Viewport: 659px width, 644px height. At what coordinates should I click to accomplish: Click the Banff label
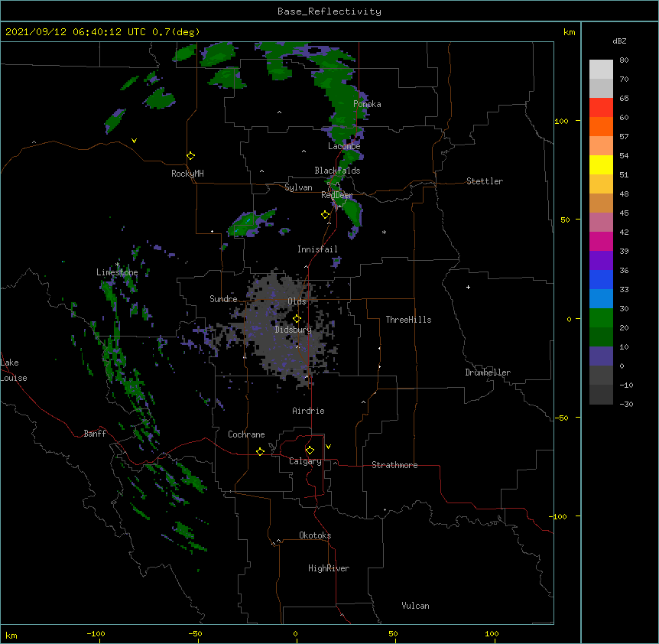[95, 434]
